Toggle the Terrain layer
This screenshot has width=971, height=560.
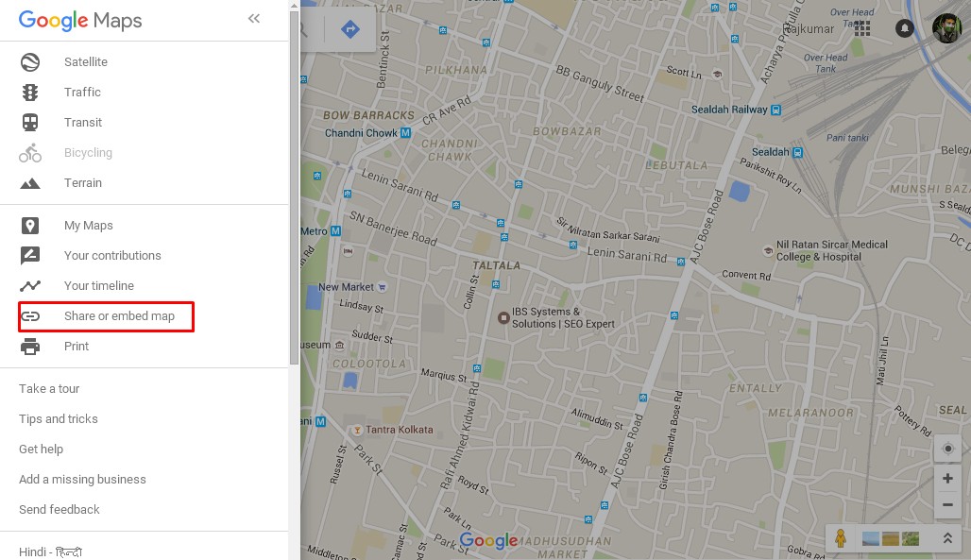click(83, 183)
